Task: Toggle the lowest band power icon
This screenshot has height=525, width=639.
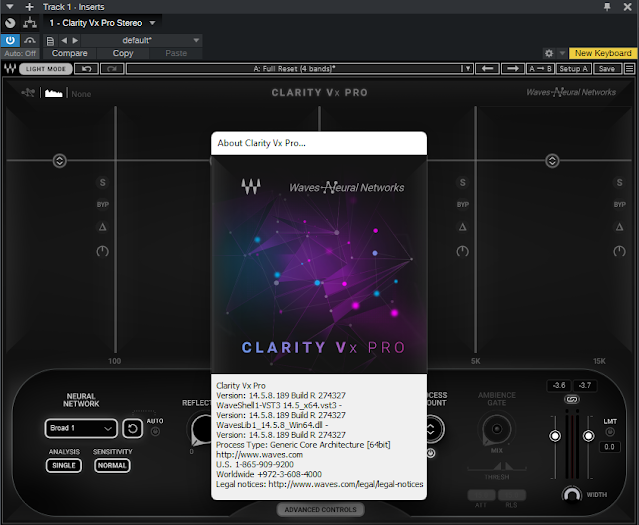Action: click(102, 251)
